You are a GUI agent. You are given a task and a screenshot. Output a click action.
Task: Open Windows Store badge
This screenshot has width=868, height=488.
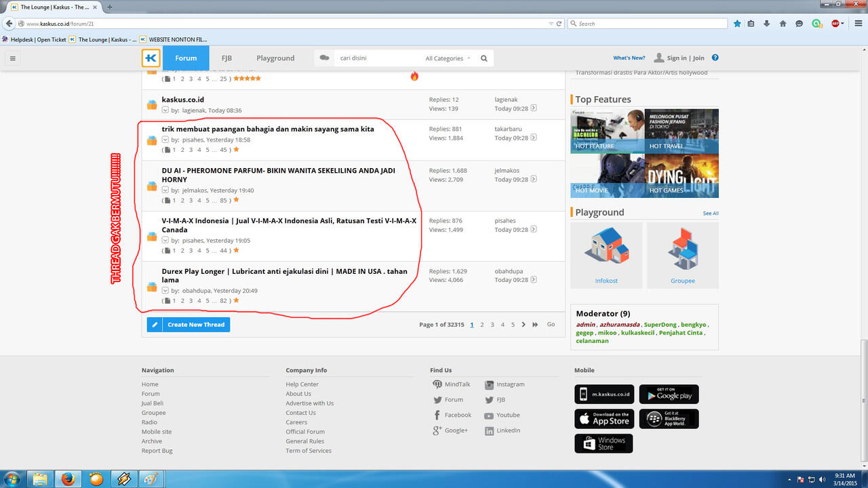click(604, 444)
